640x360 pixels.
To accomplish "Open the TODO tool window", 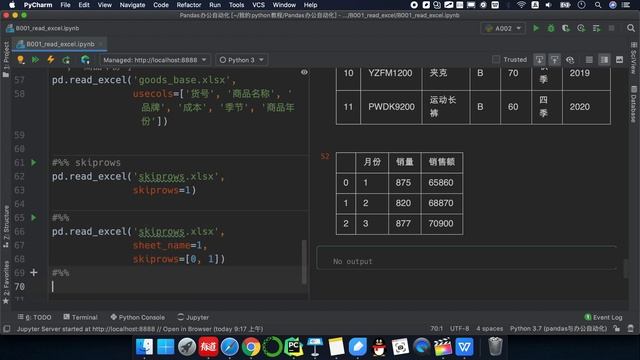I will click(x=35, y=317).
